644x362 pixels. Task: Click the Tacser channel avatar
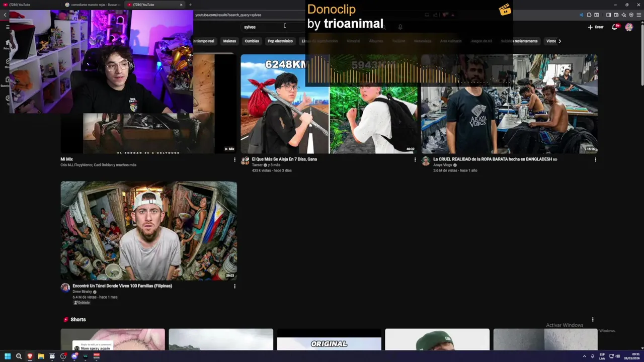(x=245, y=161)
